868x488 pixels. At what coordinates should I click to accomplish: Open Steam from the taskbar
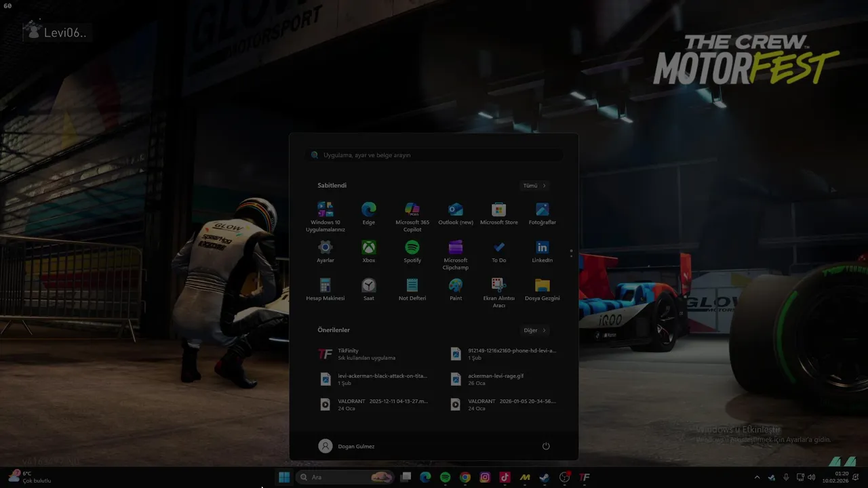545,477
